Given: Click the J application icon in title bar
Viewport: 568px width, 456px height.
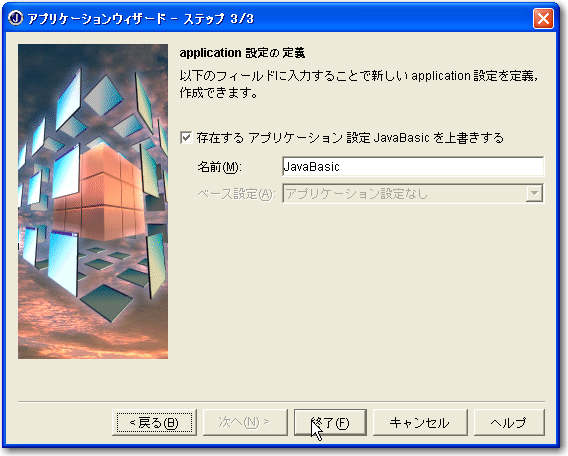Looking at the screenshot, I should click(x=15, y=18).
